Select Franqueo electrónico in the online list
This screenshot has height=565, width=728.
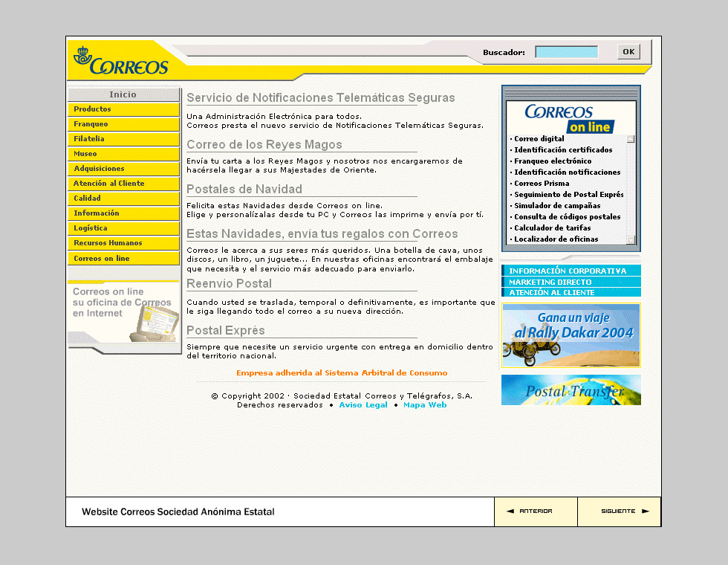[553, 161]
